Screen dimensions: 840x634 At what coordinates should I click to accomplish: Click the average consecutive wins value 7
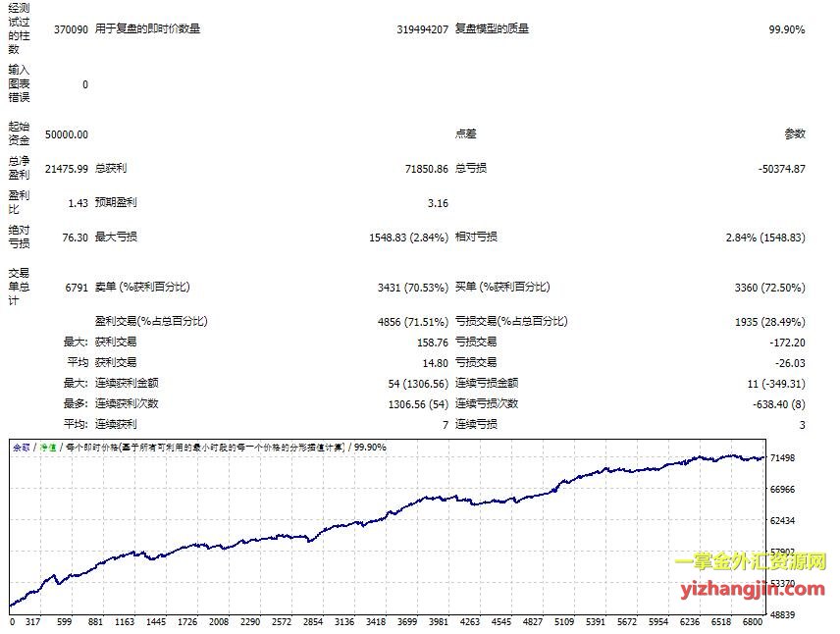click(x=446, y=425)
